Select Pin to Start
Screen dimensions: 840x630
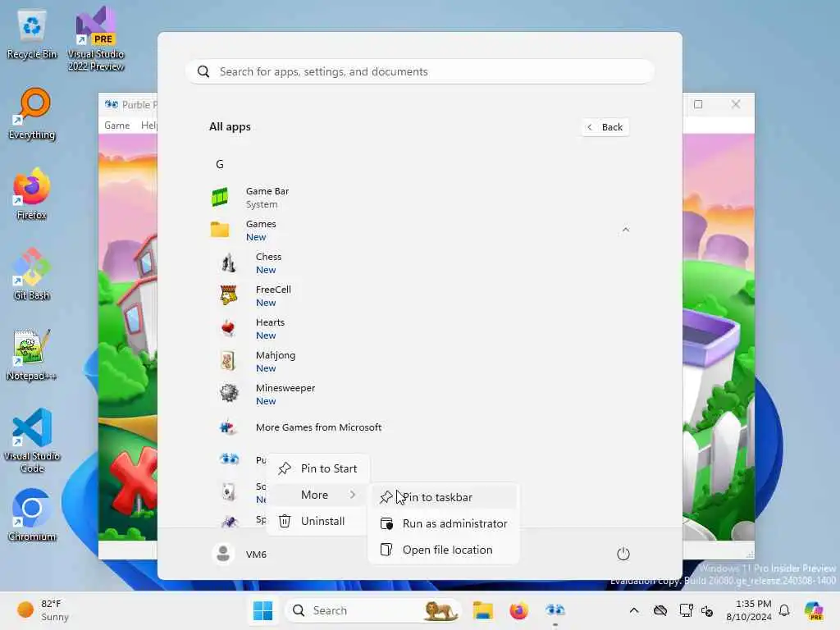coord(318,468)
